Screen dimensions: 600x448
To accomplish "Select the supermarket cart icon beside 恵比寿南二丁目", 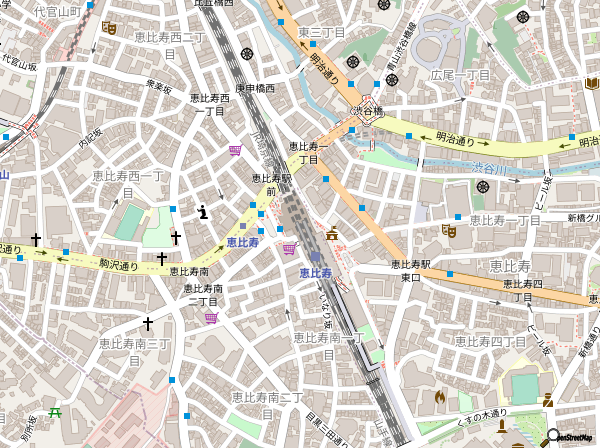I will (x=211, y=318).
